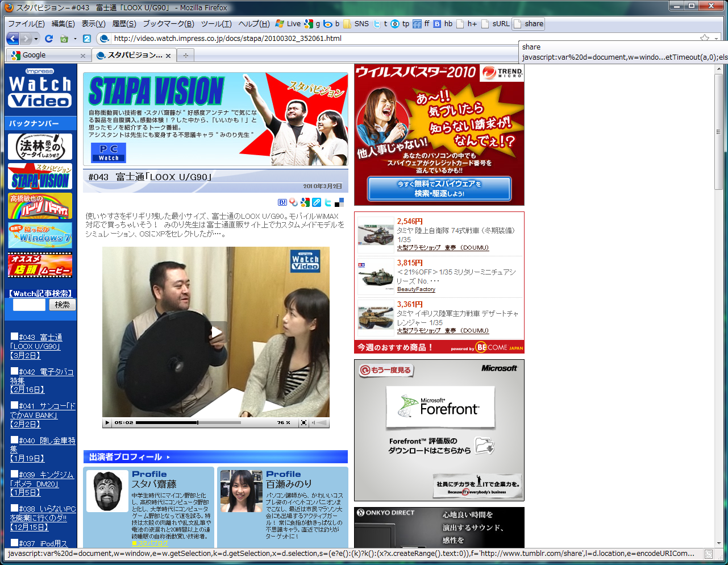This screenshot has height=565, width=728.
Task: Open the 表示(V) menu
Action: tap(93, 24)
